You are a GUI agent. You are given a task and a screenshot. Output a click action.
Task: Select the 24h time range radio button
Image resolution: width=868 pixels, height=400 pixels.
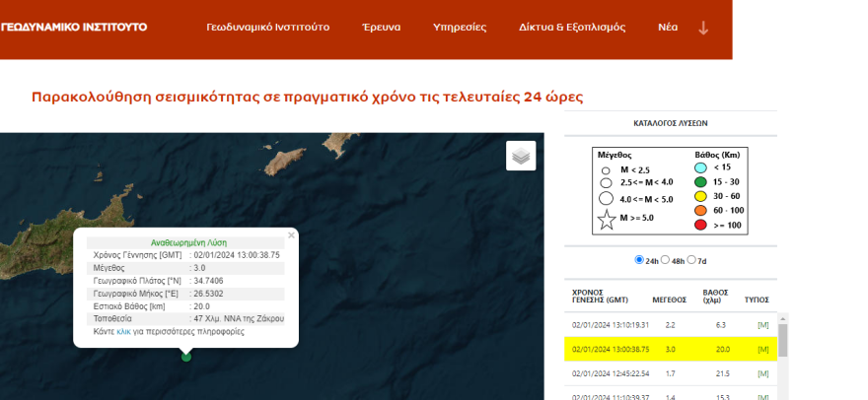(x=639, y=260)
